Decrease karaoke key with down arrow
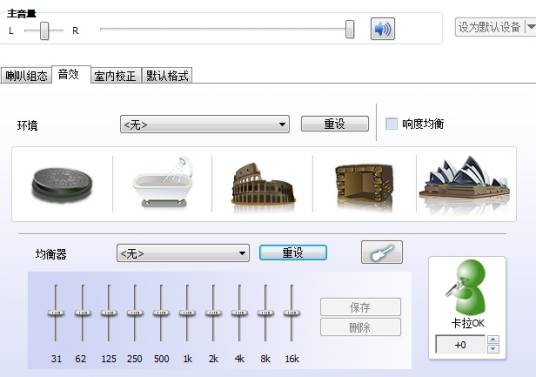536x377 pixels. pos(493,349)
